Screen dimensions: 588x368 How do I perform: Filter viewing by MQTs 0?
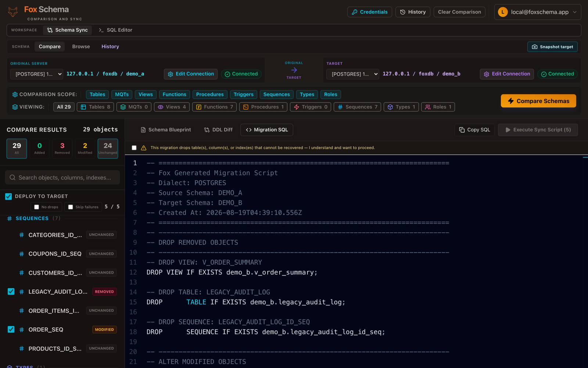tap(134, 107)
